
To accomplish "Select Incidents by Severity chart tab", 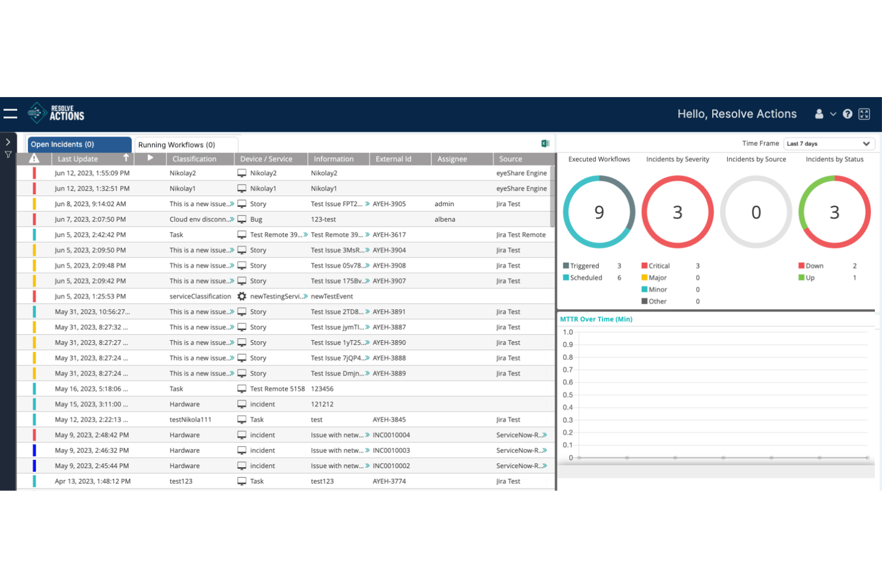I will point(678,159).
